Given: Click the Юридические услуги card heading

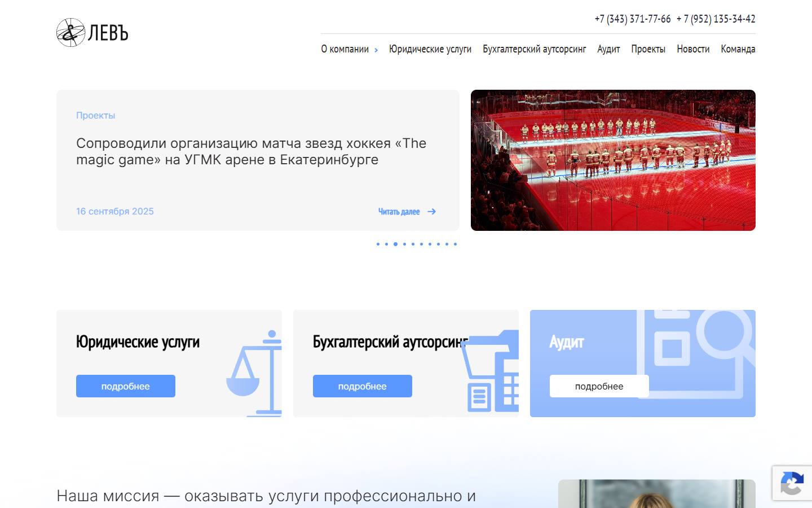Looking at the screenshot, I should (x=138, y=342).
